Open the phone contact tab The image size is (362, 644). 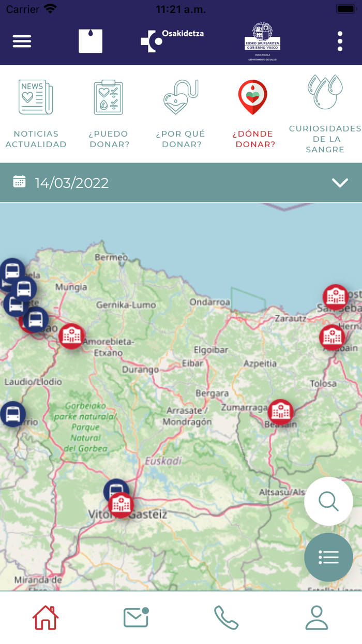pyautogui.click(x=227, y=617)
